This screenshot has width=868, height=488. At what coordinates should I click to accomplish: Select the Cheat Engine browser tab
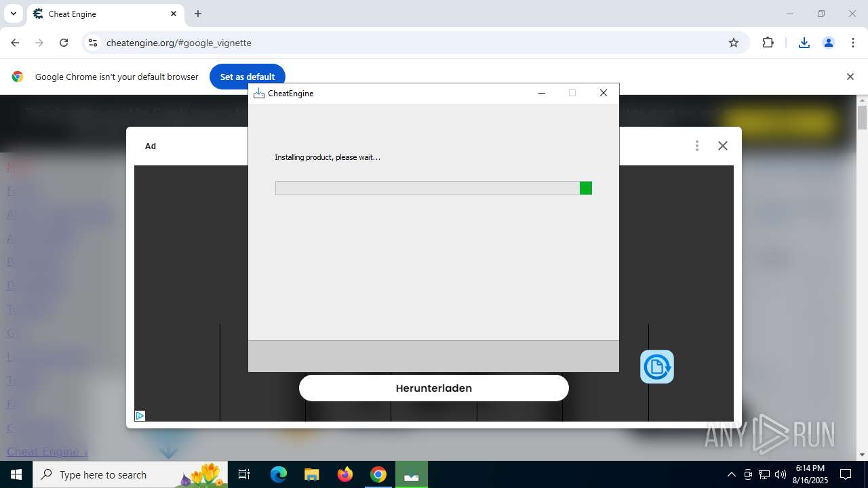pos(105,14)
